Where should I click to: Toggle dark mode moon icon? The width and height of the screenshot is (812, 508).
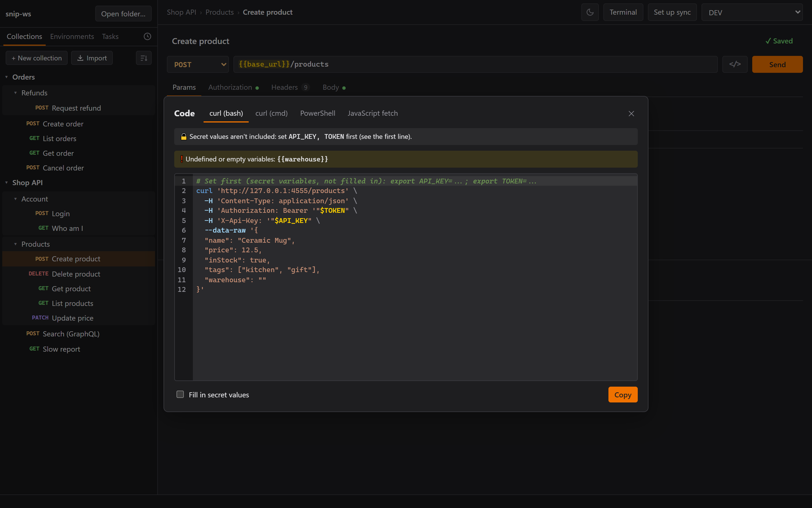[590, 12]
